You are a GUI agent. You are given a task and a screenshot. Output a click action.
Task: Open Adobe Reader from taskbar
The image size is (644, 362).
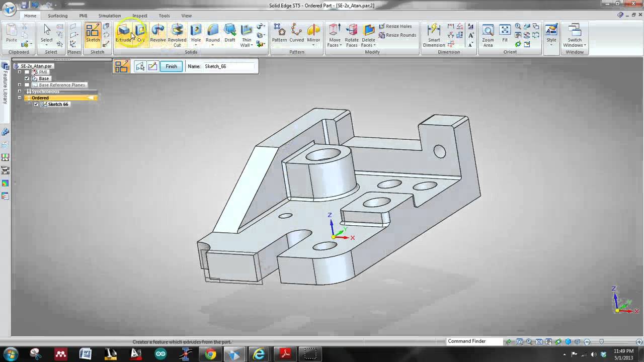point(285,354)
